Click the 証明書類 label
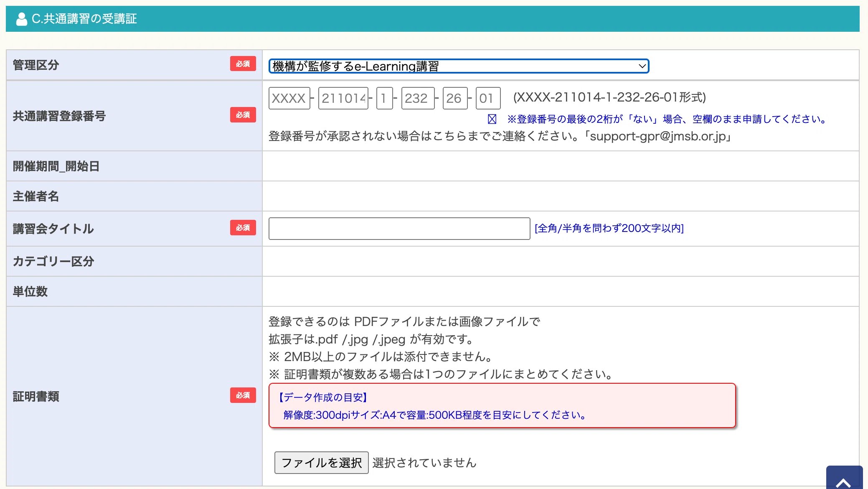This screenshot has width=868, height=489. click(x=36, y=397)
